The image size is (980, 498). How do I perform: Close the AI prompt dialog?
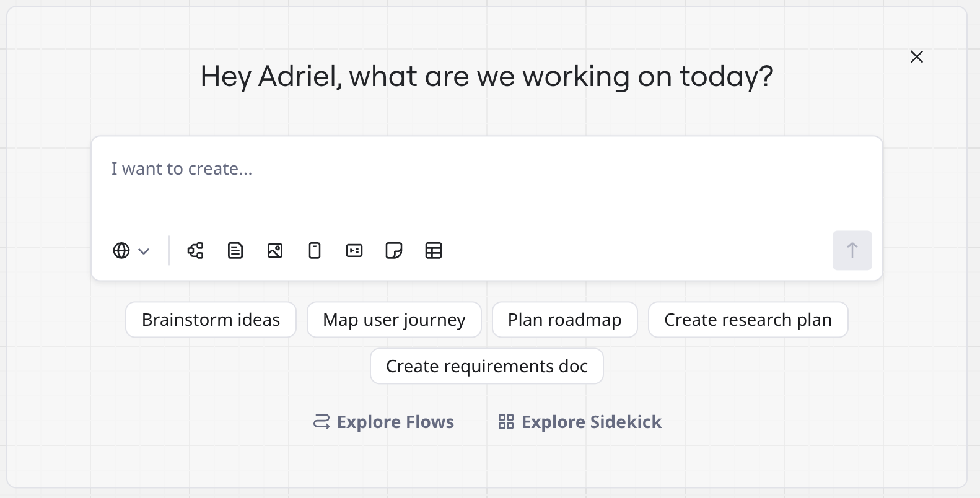click(917, 57)
